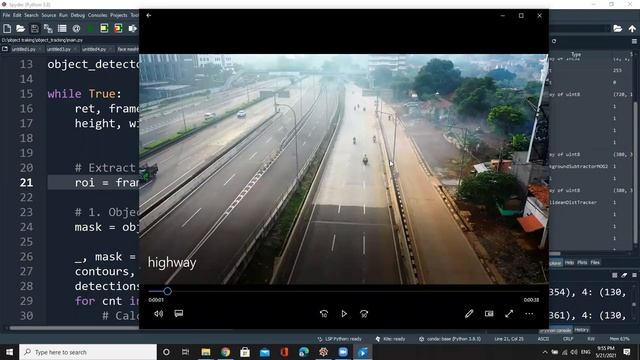Run current cell icon in Spyder toolbar
Image resolution: width=640 pixels, height=360 pixels.
pyautogui.click(x=104, y=28)
